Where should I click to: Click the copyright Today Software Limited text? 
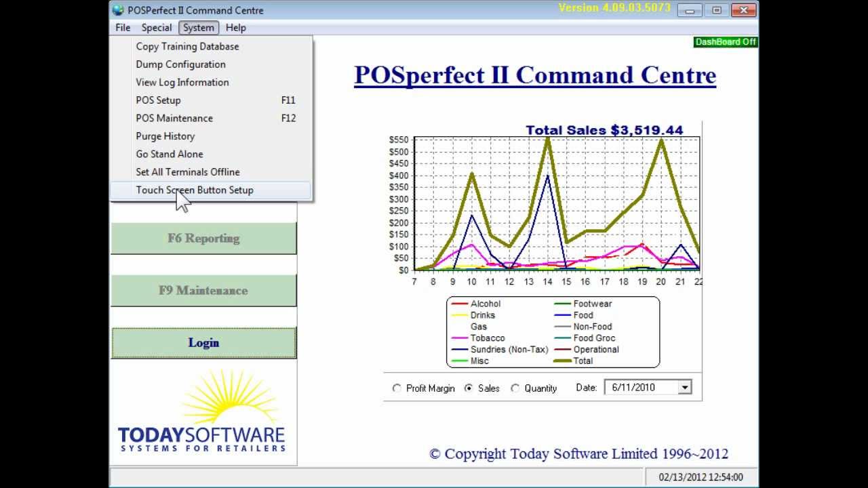coord(579,454)
